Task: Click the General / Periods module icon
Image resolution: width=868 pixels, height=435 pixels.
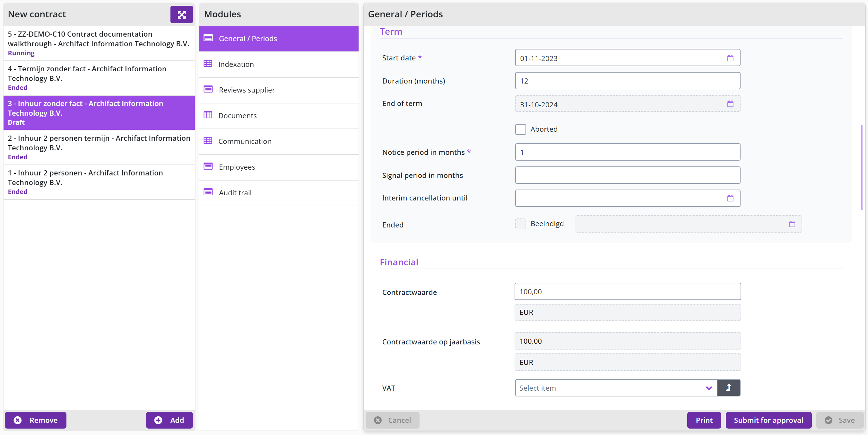Action: coord(208,38)
